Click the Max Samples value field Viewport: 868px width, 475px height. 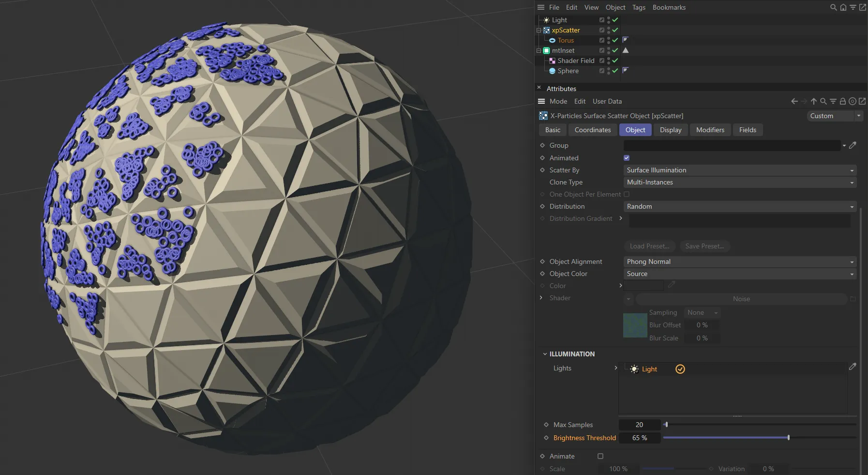pyautogui.click(x=640, y=425)
